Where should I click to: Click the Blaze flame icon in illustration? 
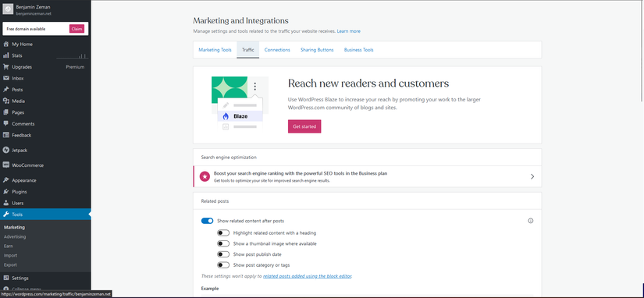point(226,116)
